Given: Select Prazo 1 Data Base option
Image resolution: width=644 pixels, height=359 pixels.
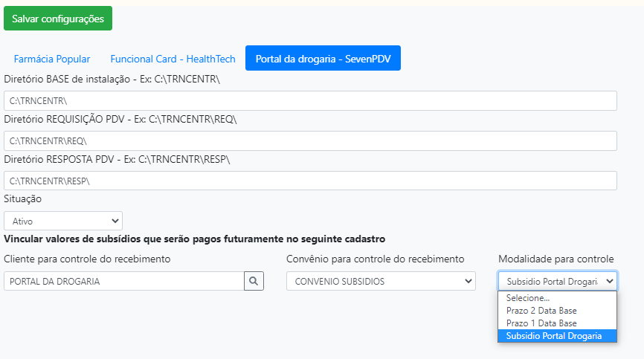Looking at the screenshot, I should pyautogui.click(x=541, y=323).
